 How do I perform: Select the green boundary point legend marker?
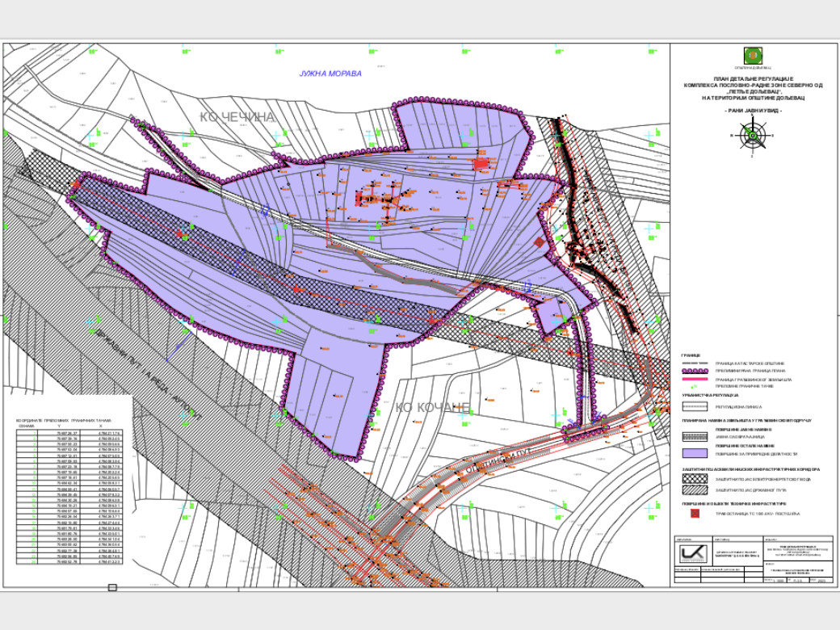click(x=693, y=386)
